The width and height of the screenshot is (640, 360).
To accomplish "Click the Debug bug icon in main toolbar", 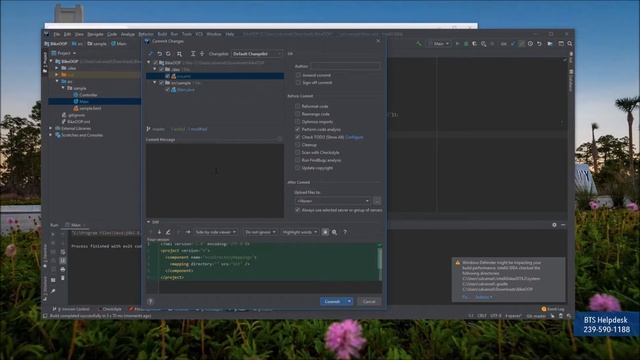I will coord(466,43).
